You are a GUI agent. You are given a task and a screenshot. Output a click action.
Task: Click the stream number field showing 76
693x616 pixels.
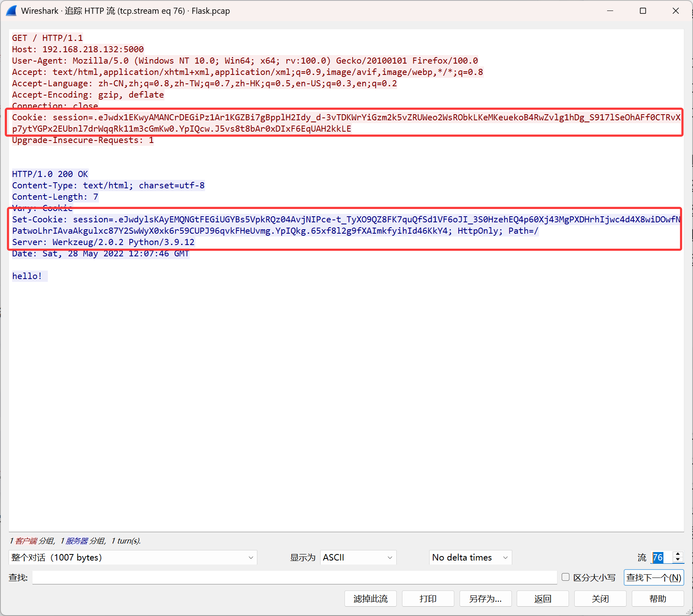click(x=661, y=557)
